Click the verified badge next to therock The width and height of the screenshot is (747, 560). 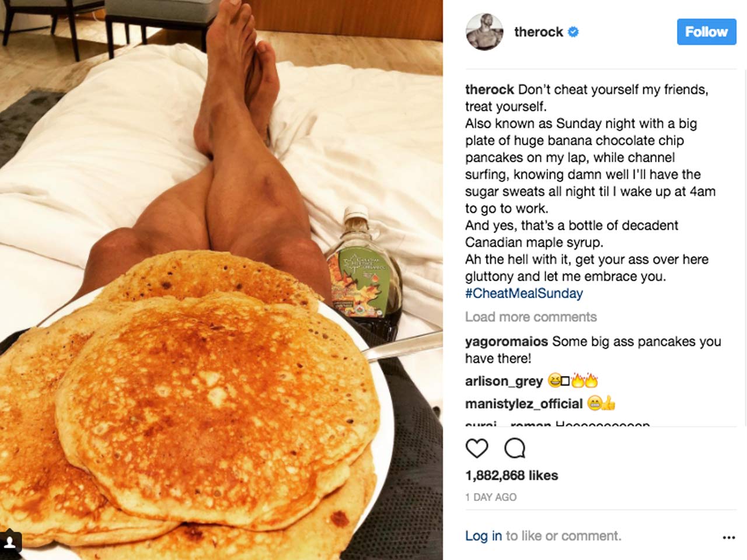pyautogui.click(x=573, y=32)
